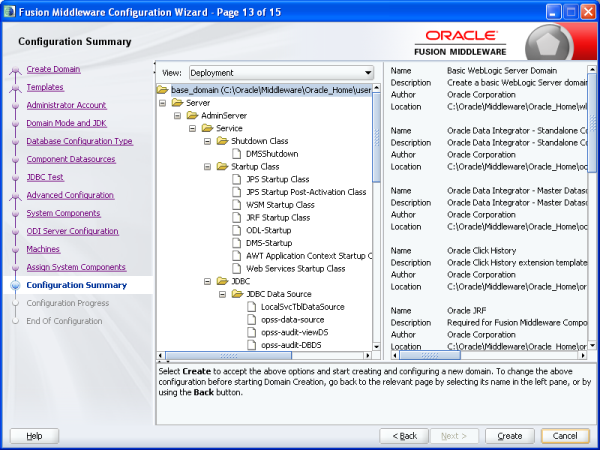Go to Administrator Account step
This screenshot has height=450, width=600.
[66, 105]
